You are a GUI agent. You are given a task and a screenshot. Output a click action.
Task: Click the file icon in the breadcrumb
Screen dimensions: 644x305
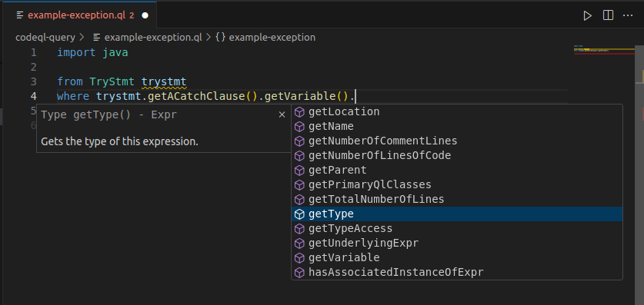pyautogui.click(x=97, y=38)
